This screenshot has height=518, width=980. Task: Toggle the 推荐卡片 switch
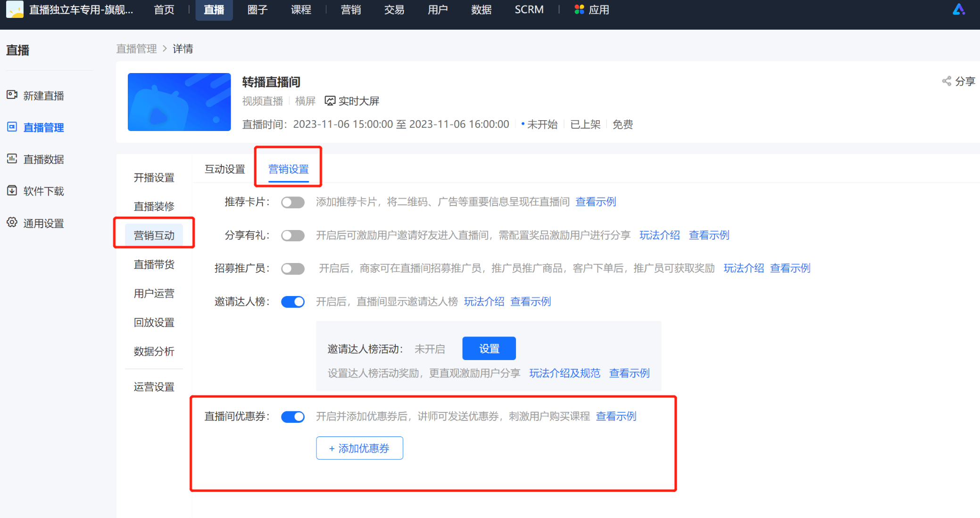pos(293,202)
